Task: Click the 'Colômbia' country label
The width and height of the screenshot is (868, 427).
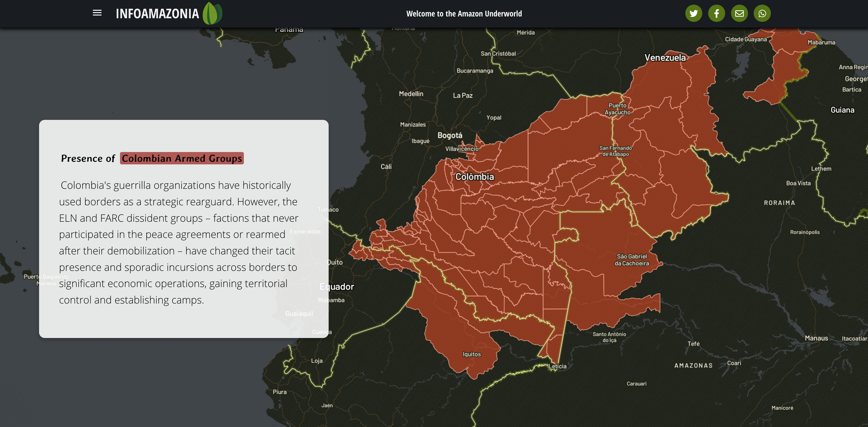Action: point(474,177)
